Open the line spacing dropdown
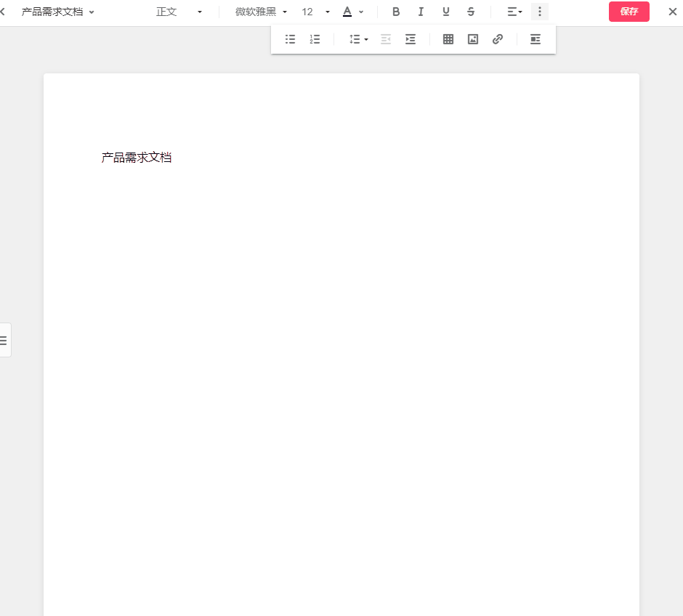683x616 pixels. [x=358, y=39]
